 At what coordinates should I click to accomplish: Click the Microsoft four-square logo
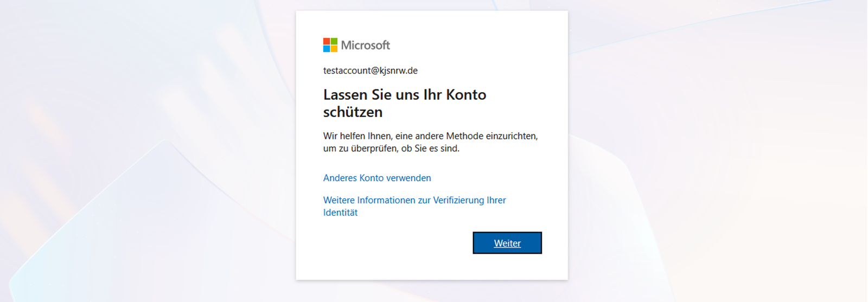(x=330, y=45)
